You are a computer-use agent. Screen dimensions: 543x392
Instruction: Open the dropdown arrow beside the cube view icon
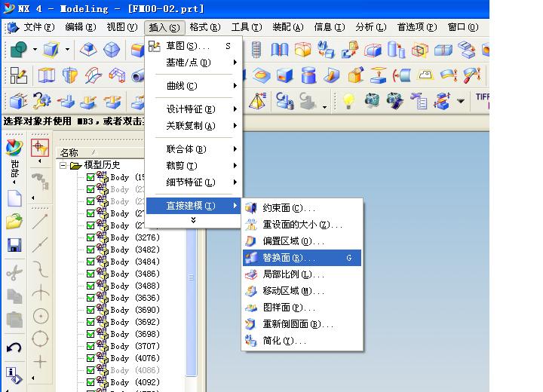(x=67, y=50)
